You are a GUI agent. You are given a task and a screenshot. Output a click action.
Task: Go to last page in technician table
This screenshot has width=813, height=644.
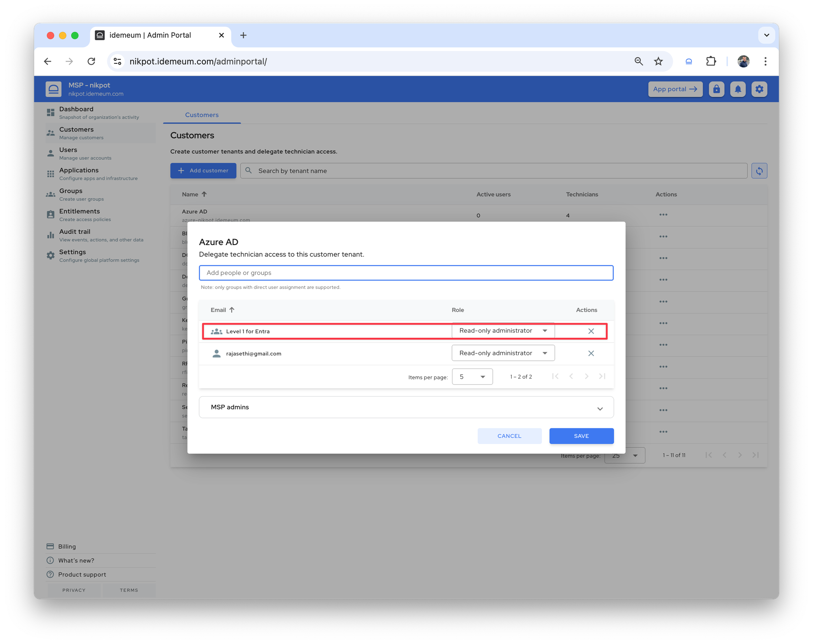pos(602,377)
